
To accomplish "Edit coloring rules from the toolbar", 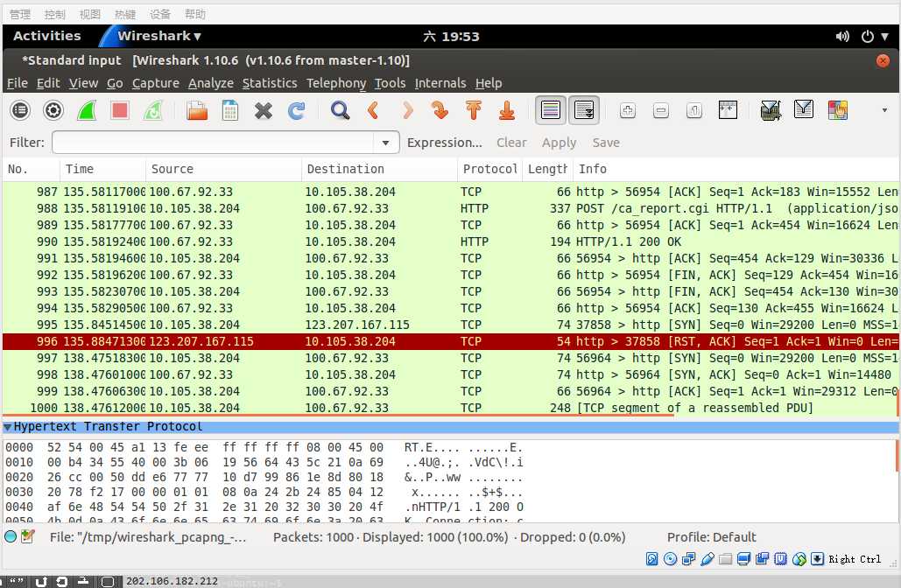I will click(837, 109).
